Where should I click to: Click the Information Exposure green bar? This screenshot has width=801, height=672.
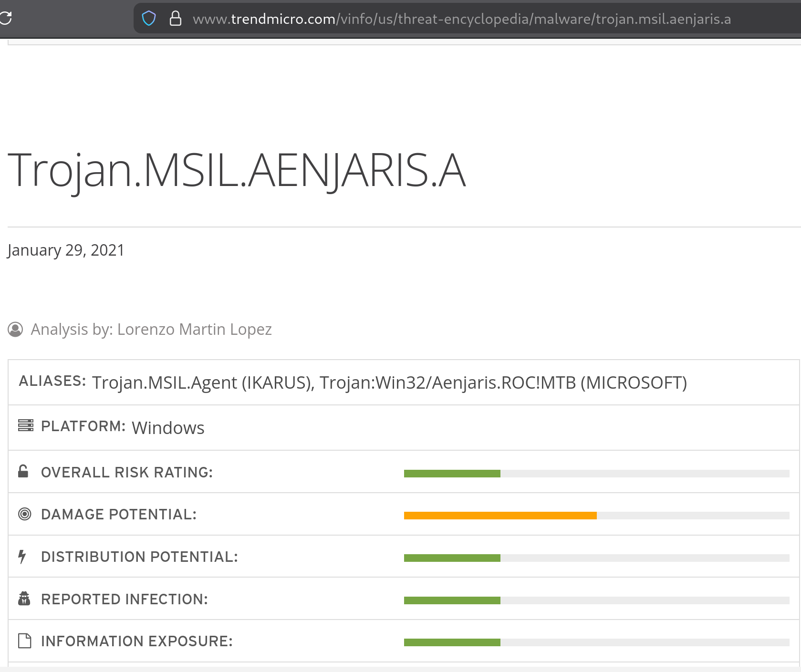[x=452, y=642]
